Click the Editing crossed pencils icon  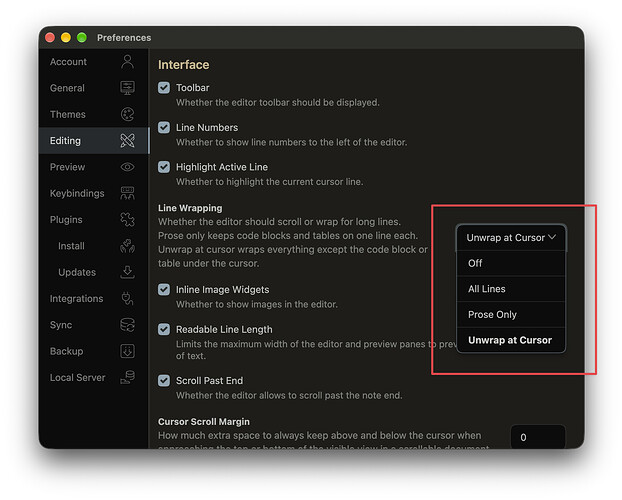pyautogui.click(x=127, y=140)
